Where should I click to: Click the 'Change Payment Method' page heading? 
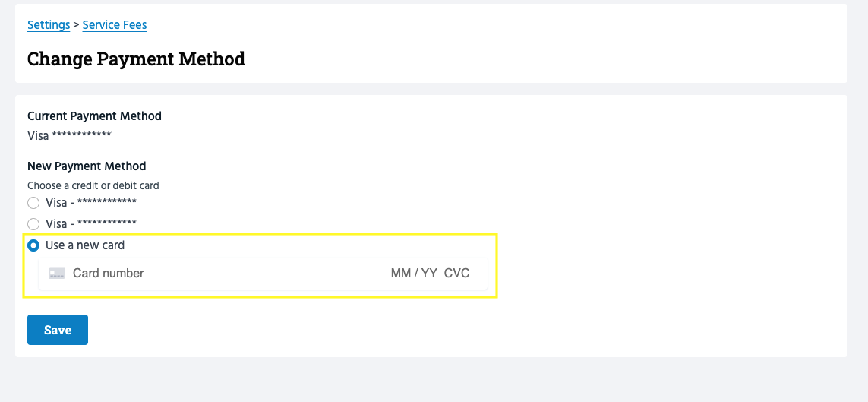136,59
